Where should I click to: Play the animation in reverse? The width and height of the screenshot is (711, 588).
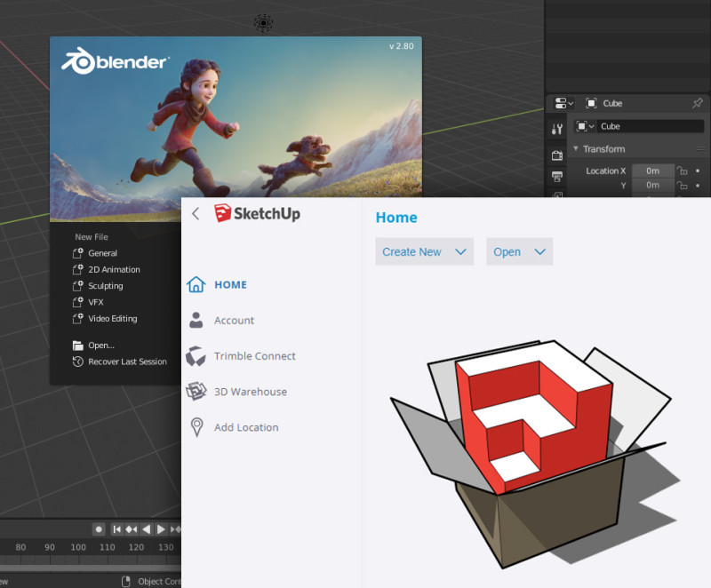point(146,529)
